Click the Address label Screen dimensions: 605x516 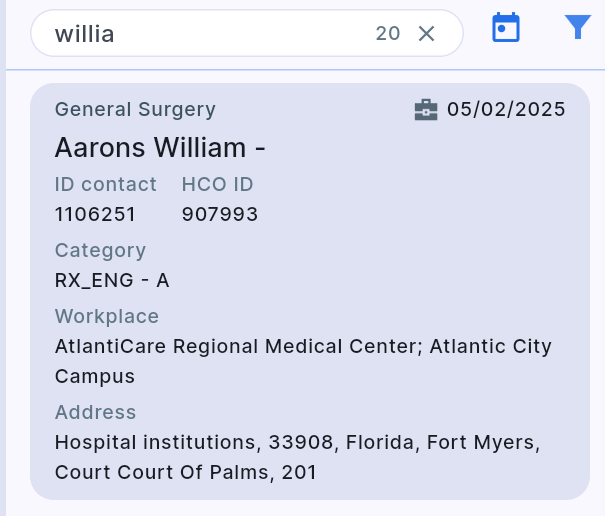coord(95,412)
